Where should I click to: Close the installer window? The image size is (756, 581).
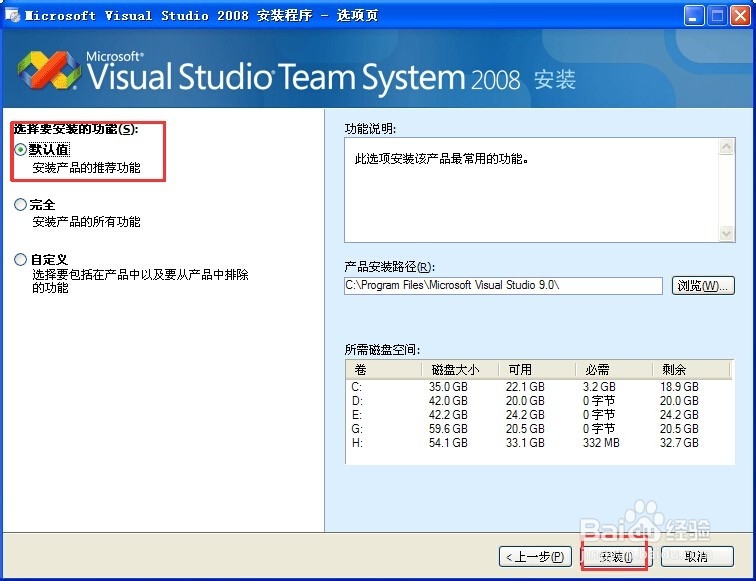pos(740,16)
